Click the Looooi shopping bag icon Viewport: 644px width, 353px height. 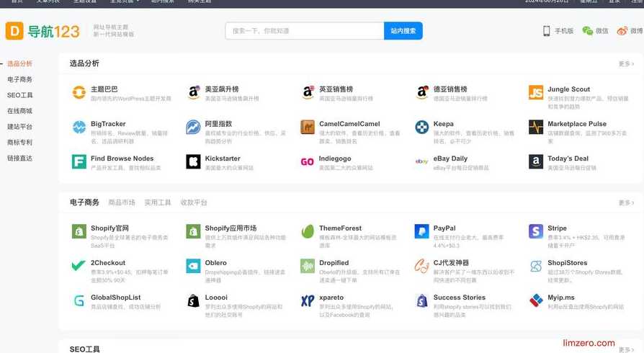pyautogui.click(x=193, y=300)
